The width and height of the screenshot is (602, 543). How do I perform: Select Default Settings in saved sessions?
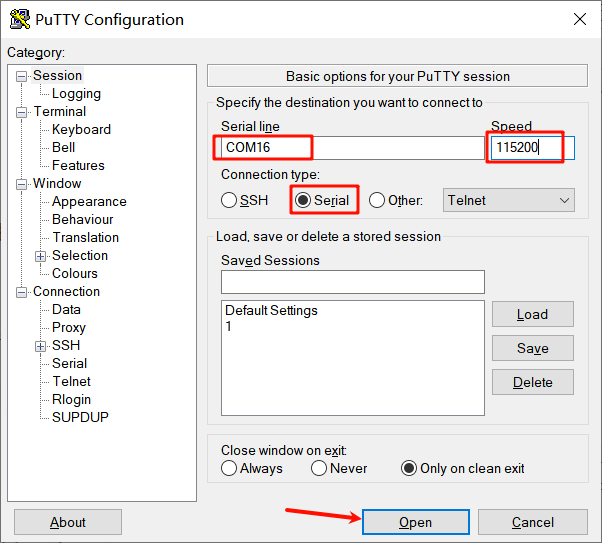click(x=271, y=311)
